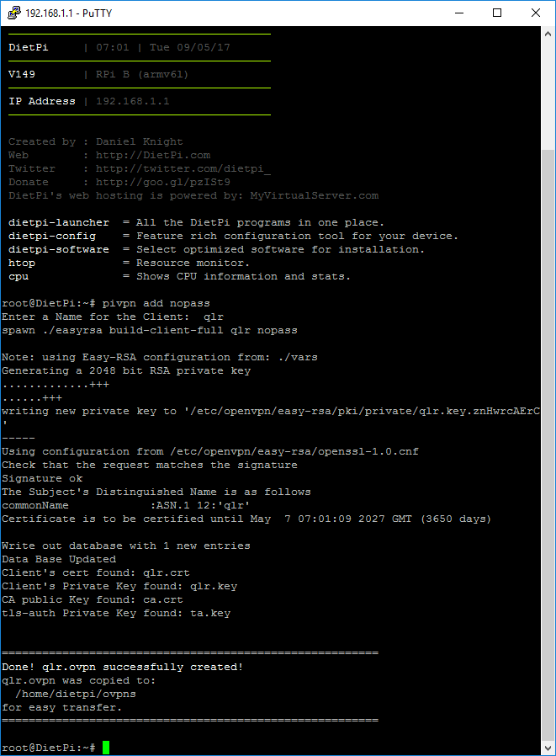556x756 pixels.
Task: Click the 'pivpn add nopass' command text
Action: coord(156,304)
